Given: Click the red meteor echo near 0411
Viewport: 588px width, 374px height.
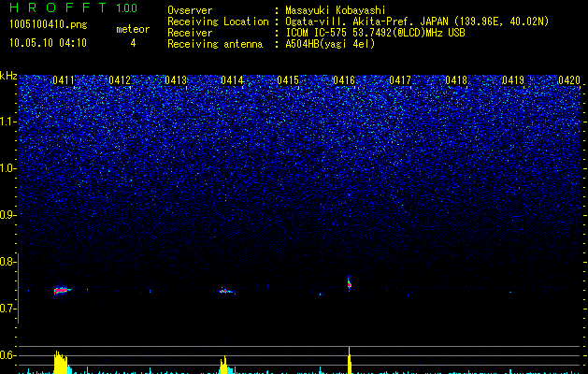Looking at the screenshot, I should 62,290.
